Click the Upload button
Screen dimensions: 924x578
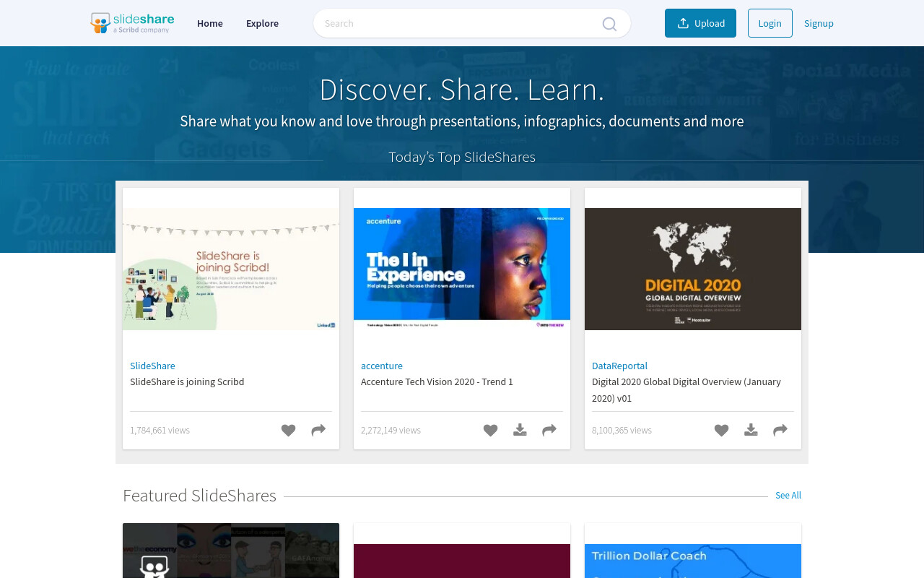pos(700,23)
